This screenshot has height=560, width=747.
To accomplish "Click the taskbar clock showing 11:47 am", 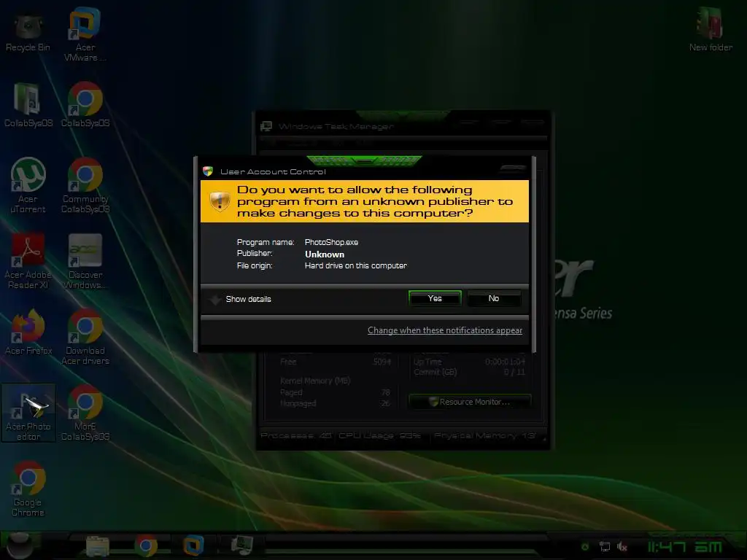I will tap(684, 547).
